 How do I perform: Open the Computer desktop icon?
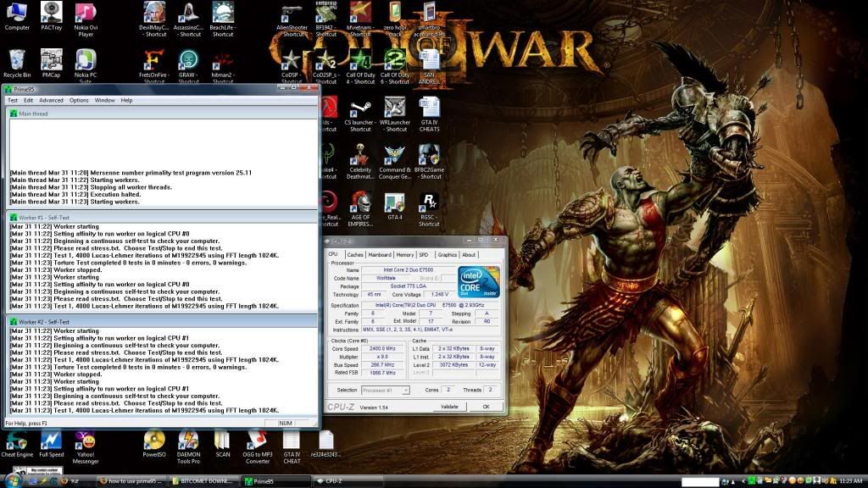coord(17,15)
